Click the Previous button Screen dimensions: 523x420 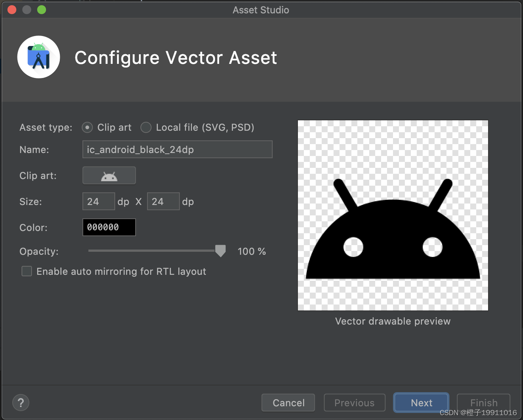point(355,403)
